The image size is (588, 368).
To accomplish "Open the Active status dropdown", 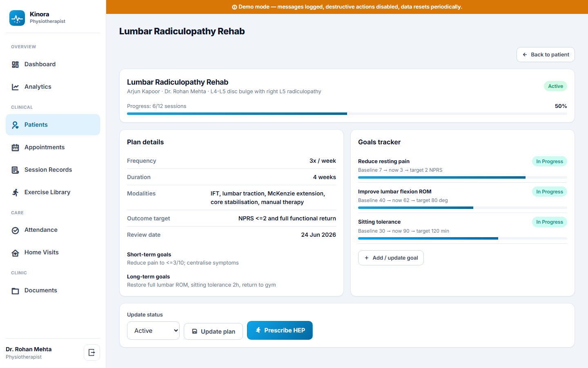I will (153, 331).
